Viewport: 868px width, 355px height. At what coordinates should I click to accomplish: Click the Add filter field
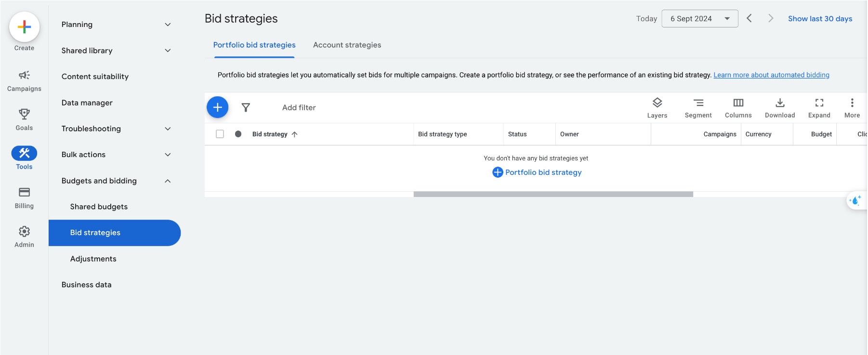pyautogui.click(x=299, y=107)
